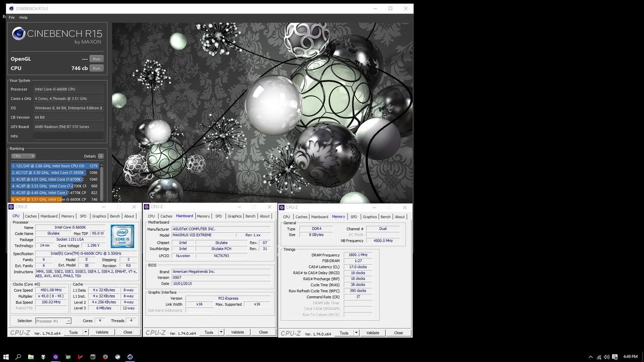This screenshot has height=362, width=644.
Task: Open Firefox from the taskbar
Action: coord(105,357)
